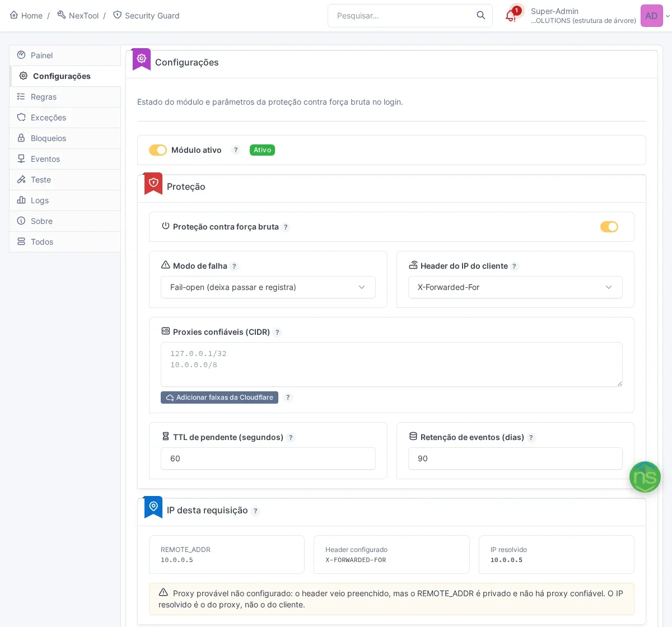Click the NexTool wrench icon in breadcrumb
Viewport: 672px width, 627px height.
(62, 15)
